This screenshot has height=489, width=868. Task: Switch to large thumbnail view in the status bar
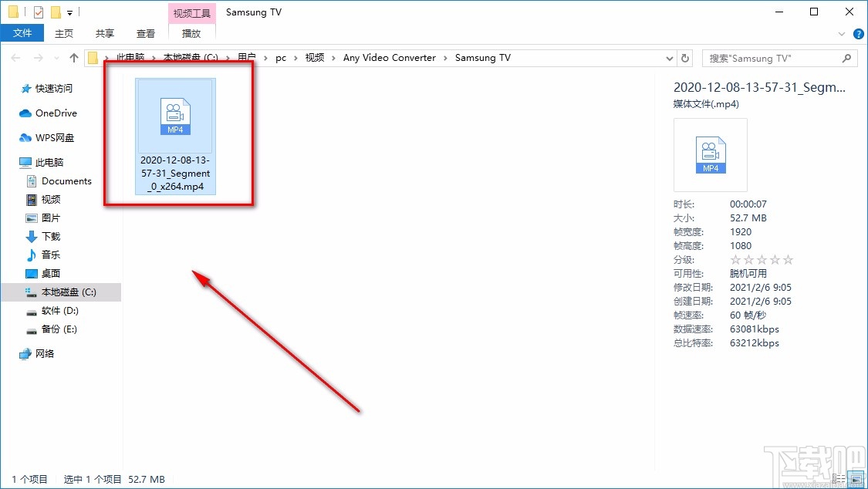(856, 479)
